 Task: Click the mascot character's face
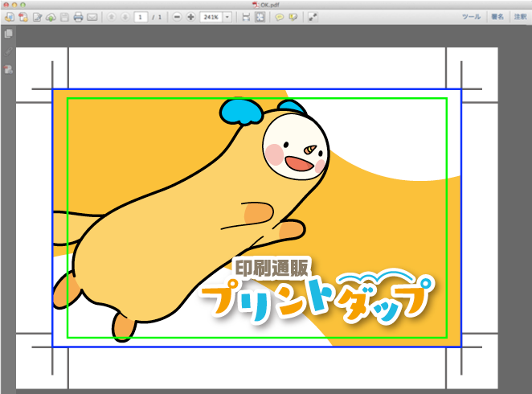click(295, 146)
